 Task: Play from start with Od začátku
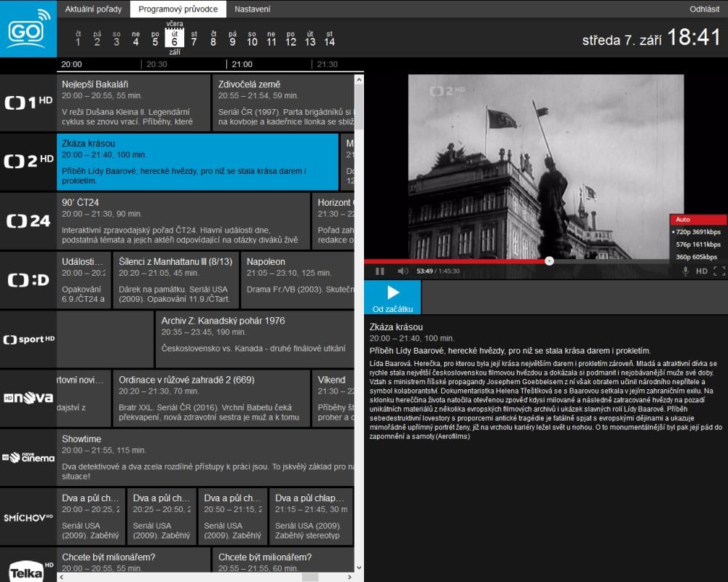[392, 297]
